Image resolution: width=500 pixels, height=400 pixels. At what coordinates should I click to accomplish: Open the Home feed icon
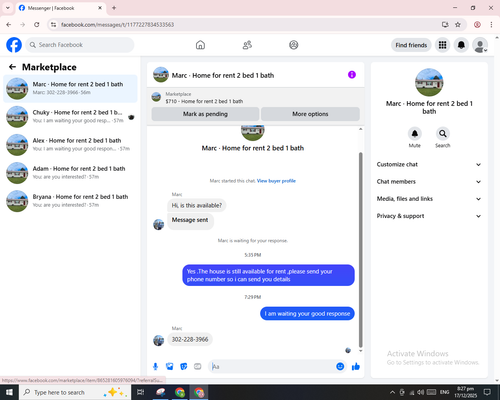pos(200,45)
